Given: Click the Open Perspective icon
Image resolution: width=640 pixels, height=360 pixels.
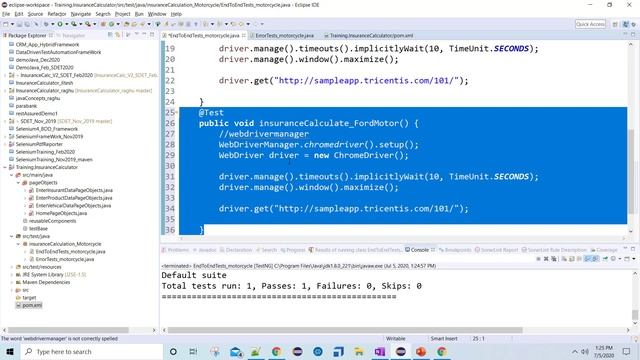Looking at the screenshot, I should pyautogui.click(x=615, y=24).
